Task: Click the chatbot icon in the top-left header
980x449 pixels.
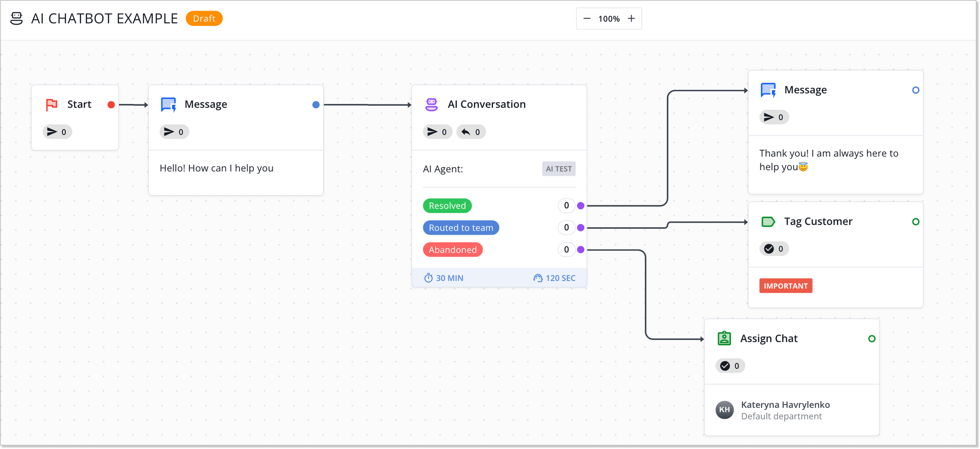Action: click(16, 18)
